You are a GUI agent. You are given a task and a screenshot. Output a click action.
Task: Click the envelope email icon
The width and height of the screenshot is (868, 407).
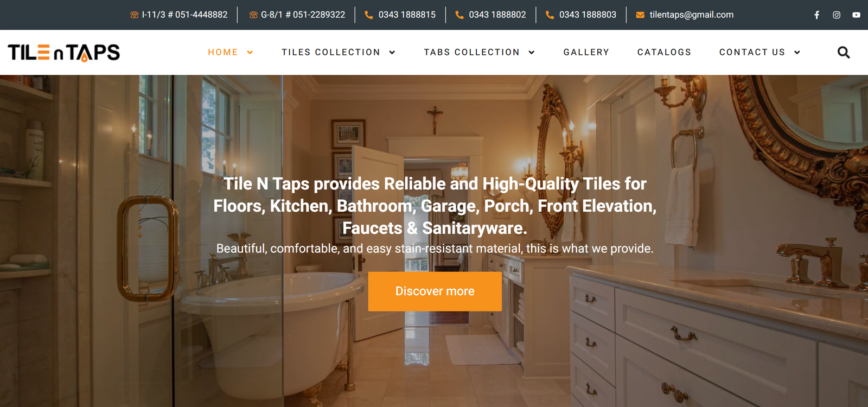640,15
